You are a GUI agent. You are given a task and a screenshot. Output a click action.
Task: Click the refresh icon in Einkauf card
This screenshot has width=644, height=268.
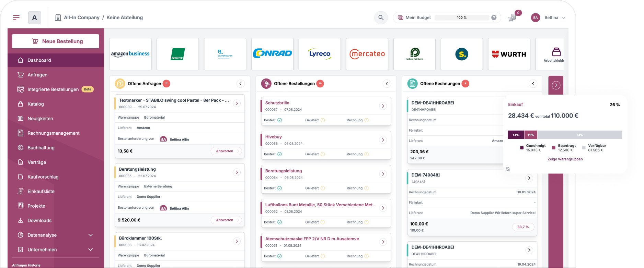[508, 169]
